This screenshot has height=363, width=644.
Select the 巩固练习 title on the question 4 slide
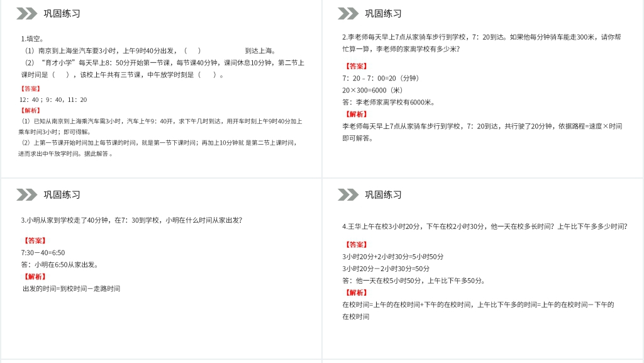click(383, 195)
